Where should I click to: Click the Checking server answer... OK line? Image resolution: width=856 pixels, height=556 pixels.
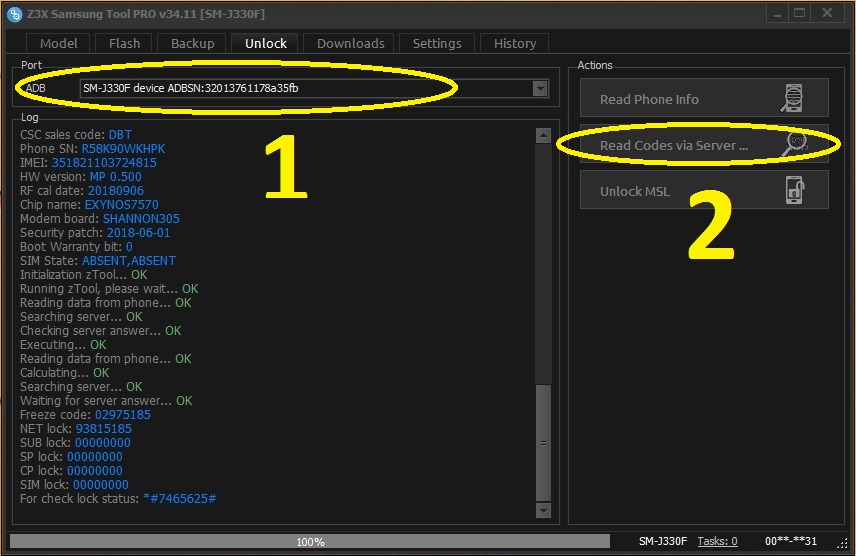coord(100,330)
